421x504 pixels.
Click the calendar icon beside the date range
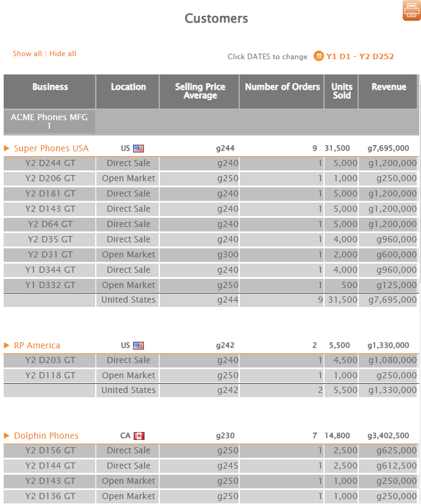[318, 56]
